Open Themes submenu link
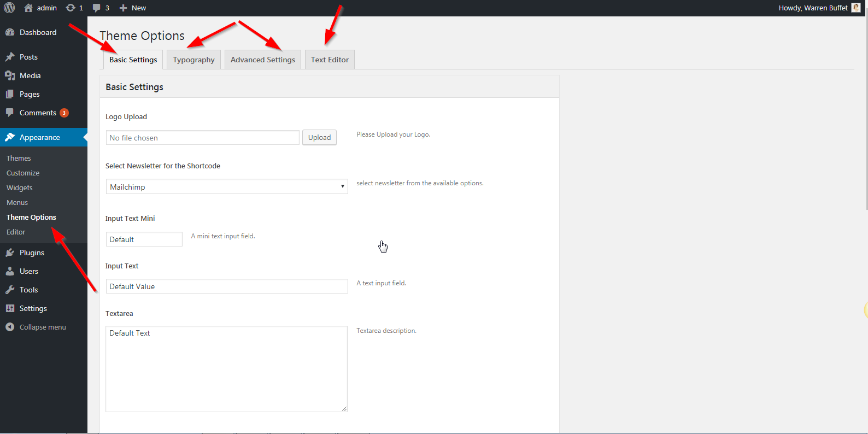 [x=19, y=158]
